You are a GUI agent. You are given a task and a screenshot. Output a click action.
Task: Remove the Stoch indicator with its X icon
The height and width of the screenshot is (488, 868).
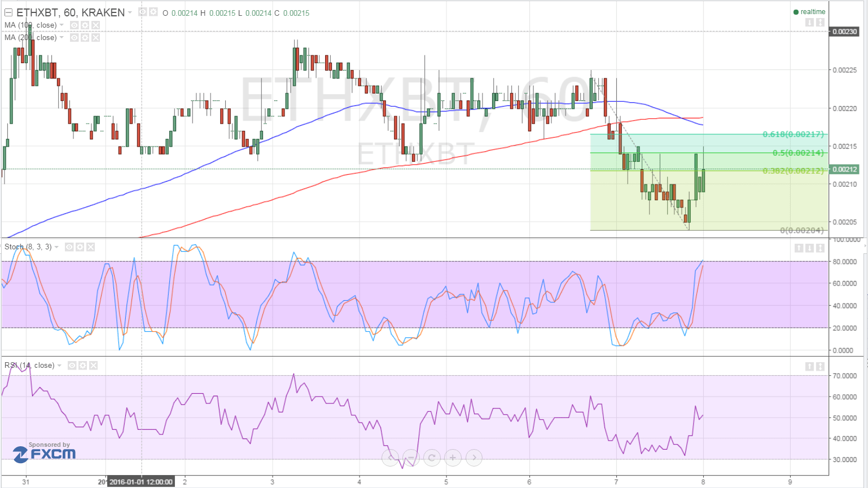click(x=90, y=247)
